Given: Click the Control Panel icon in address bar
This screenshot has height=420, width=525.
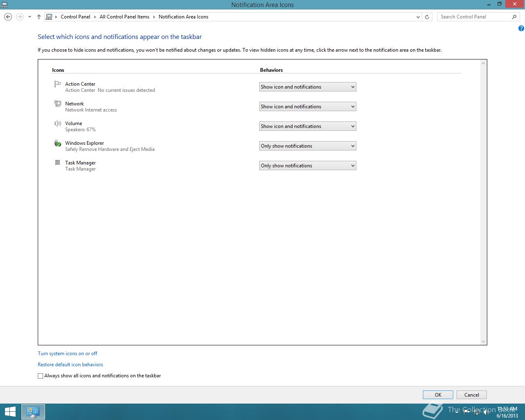Looking at the screenshot, I should click(49, 17).
